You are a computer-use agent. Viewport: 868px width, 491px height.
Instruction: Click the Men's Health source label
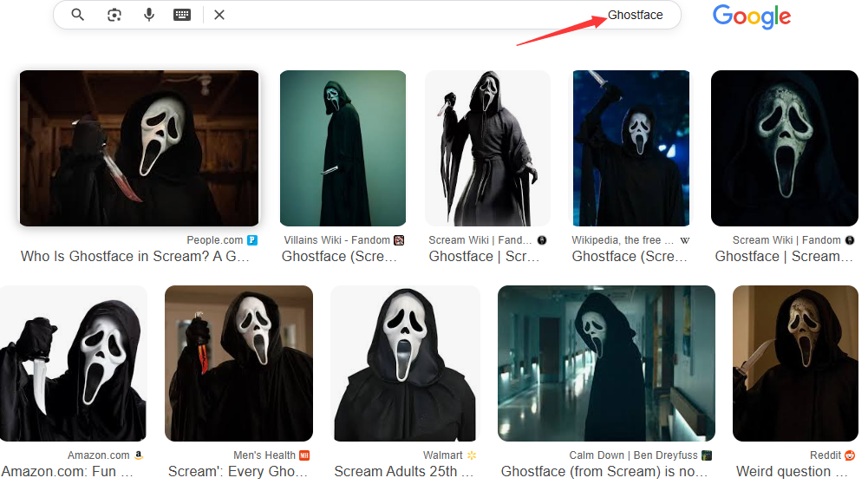(264, 455)
